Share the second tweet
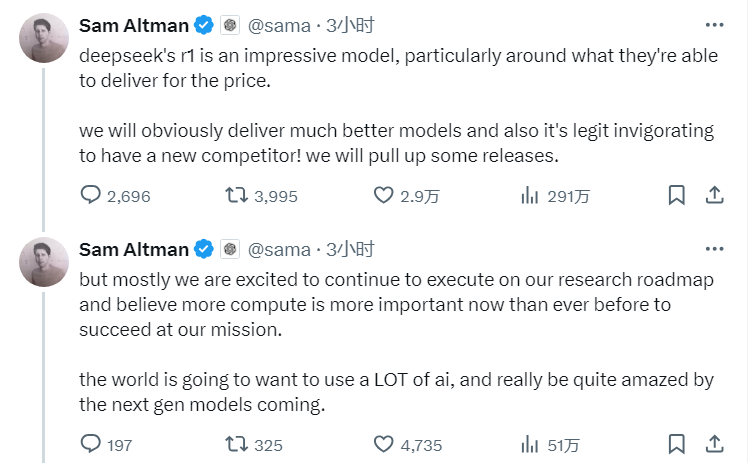Image resolution: width=753 pixels, height=463 pixels. click(x=714, y=444)
